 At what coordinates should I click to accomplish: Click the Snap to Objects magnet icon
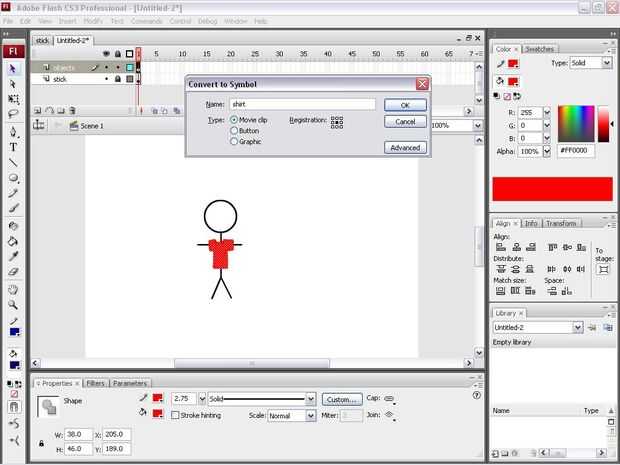[14, 407]
